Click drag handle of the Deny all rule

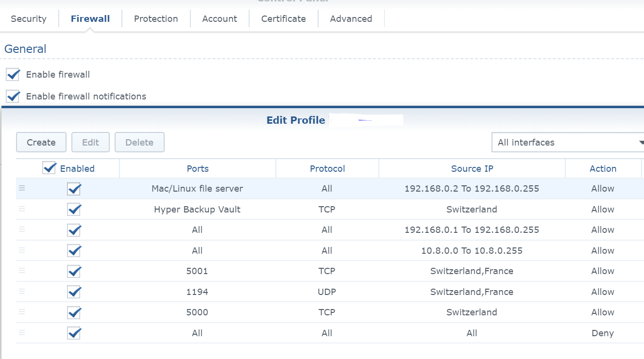[22, 333]
